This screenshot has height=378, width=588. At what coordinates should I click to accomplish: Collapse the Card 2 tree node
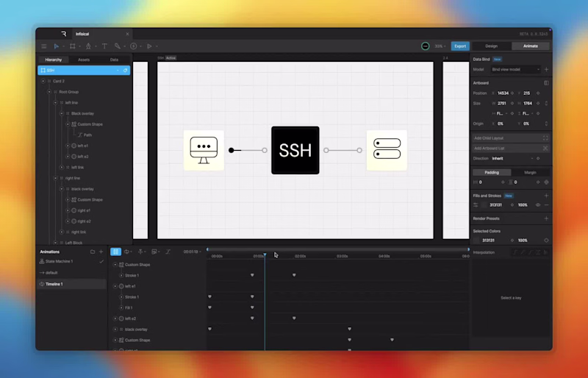click(x=43, y=81)
